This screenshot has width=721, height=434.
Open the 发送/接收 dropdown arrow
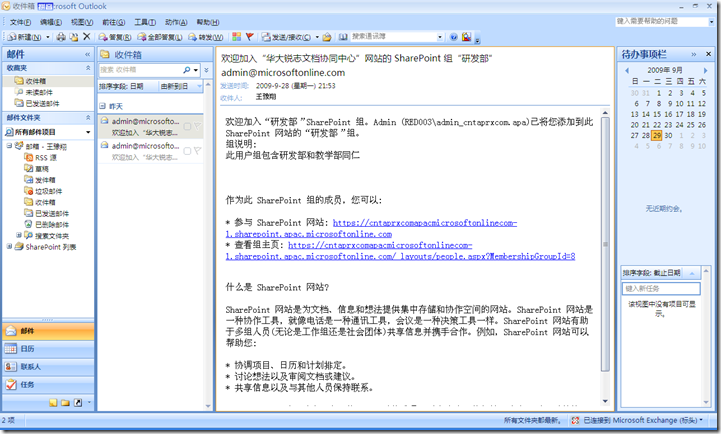[x=317, y=37]
